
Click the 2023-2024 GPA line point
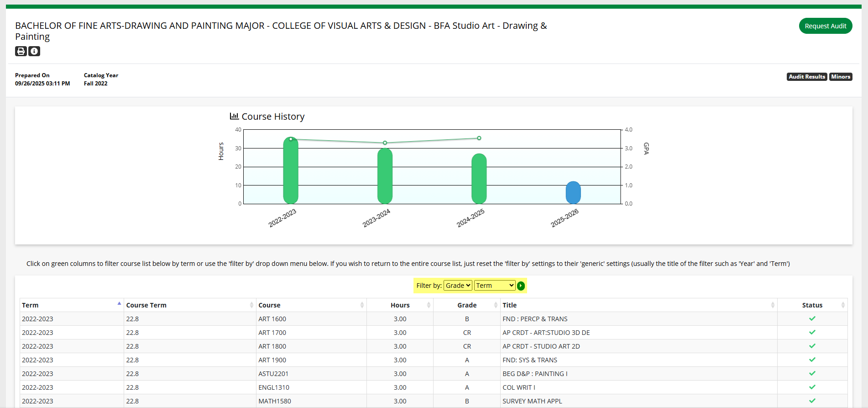(385, 143)
